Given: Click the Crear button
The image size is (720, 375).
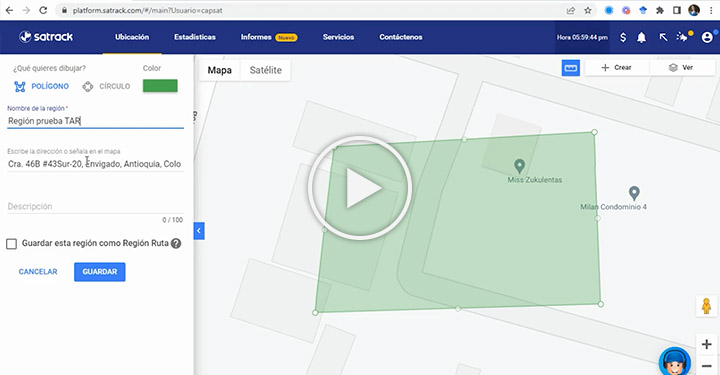Looking at the screenshot, I should pyautogui.click(x=617, y=67).
